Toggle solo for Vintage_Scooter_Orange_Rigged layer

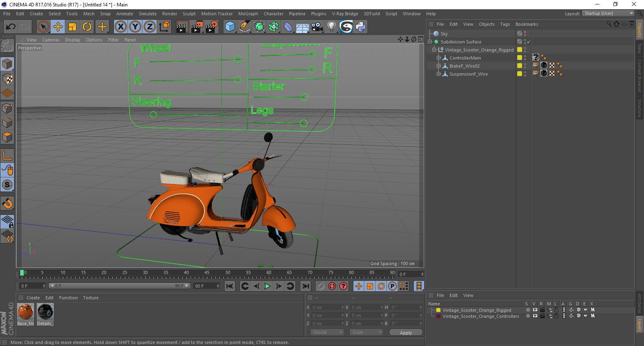528,310
